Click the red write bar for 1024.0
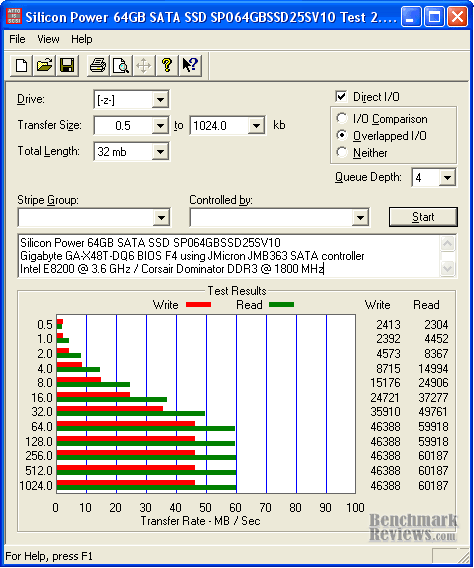 (126, 483)
